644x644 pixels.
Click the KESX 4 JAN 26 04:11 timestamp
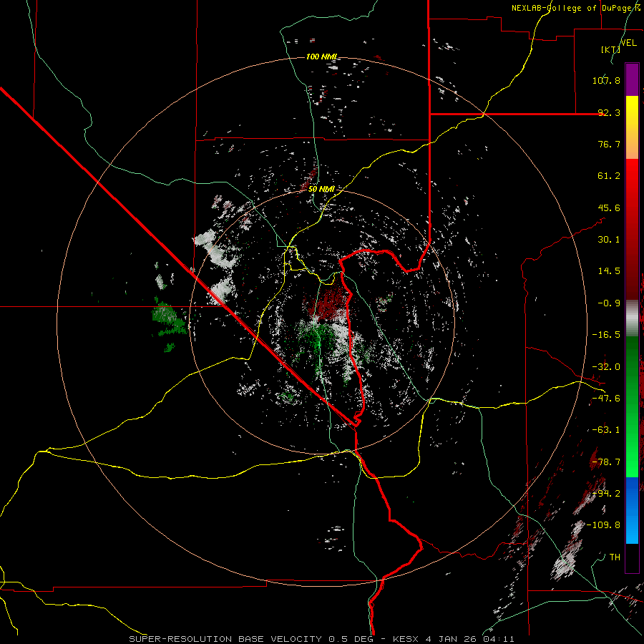pyautogui.click(x=454, y=639)
